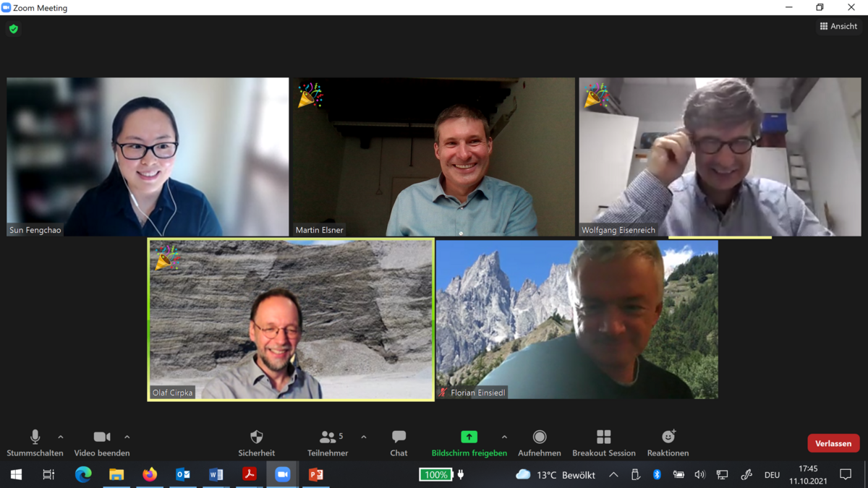The width and height of the screenshot is (868, 488).
Task: Expand the audio options arrow next to Stummschalten
Action: (x=61, y=437)
